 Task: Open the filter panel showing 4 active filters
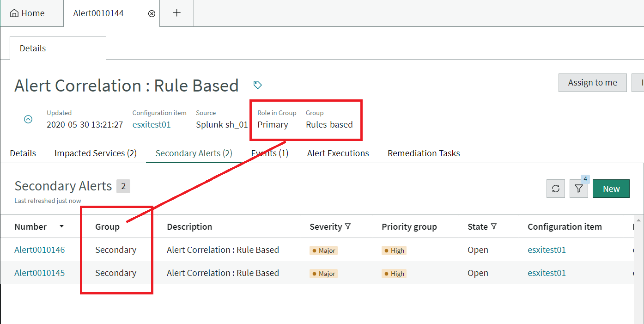coord(578,189)
